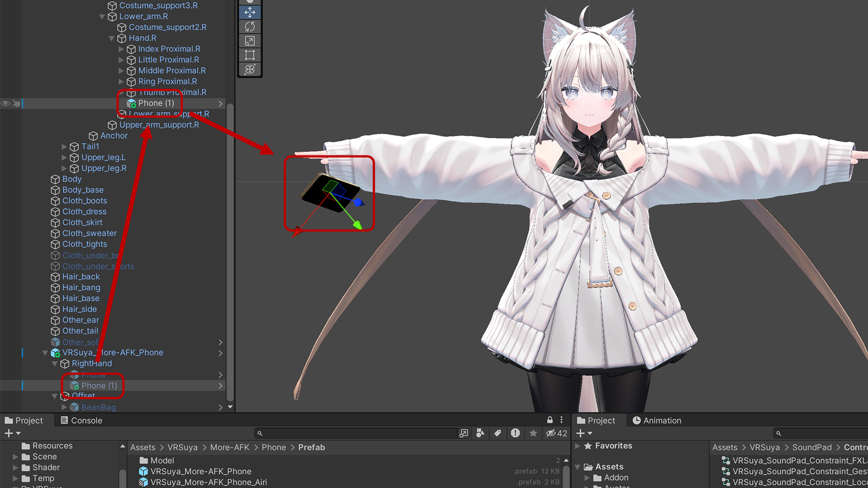
Task: Open the search by label filter
Action: click(x=498, y=433)
